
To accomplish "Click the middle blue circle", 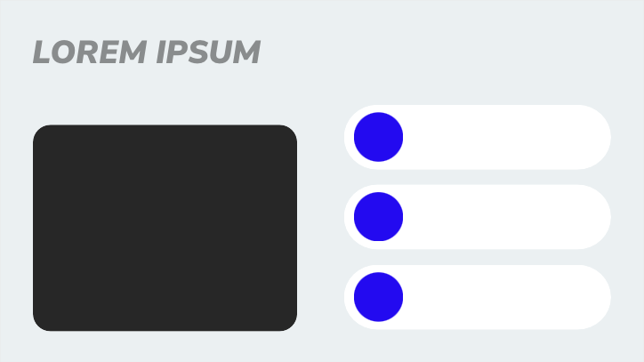I will tap(378, 217).
